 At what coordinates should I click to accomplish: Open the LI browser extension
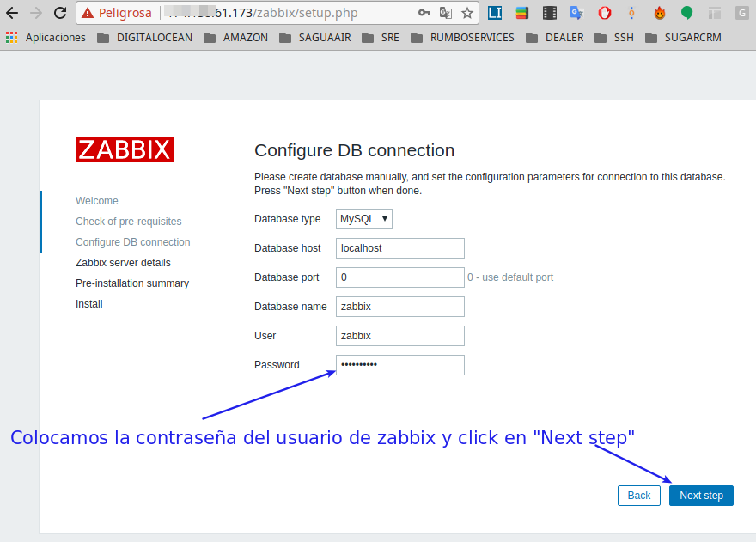(x=495, y=13)
